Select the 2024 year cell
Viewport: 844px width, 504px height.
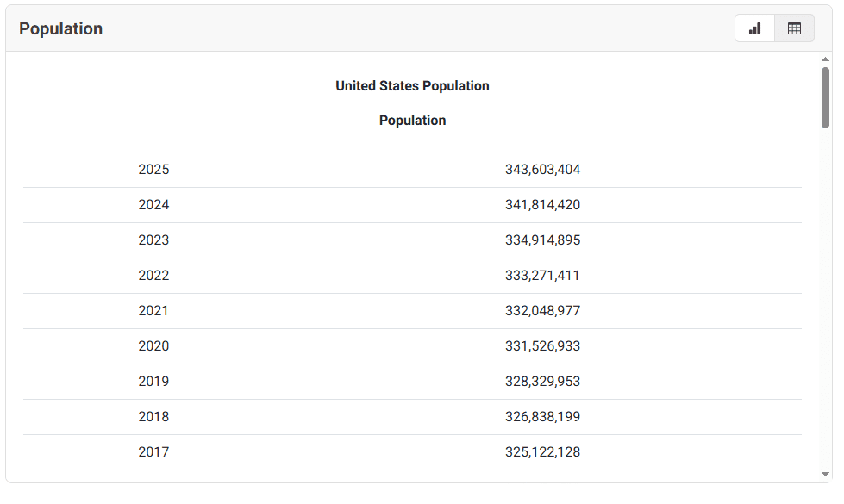(153, 205)
